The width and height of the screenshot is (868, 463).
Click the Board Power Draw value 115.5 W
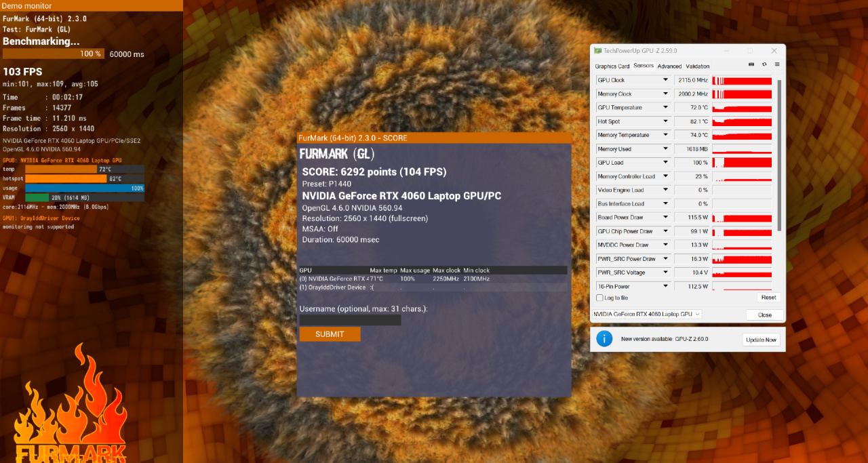tap(692, 218)
